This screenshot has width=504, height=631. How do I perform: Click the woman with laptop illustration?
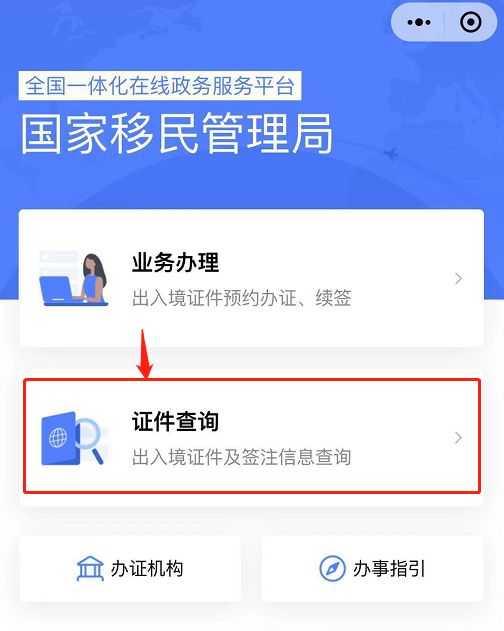(x=74, y=279)
